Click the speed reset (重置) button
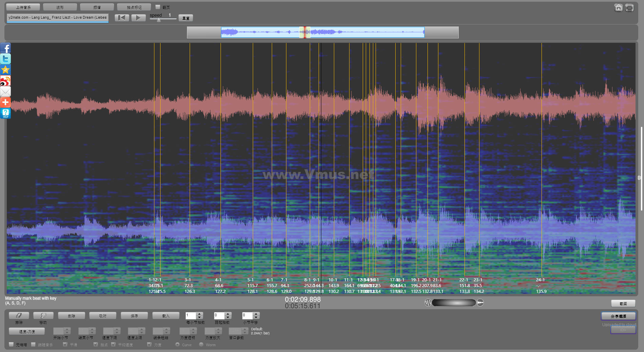Screen dimensions: 644x352 click(x=186, y=18)
